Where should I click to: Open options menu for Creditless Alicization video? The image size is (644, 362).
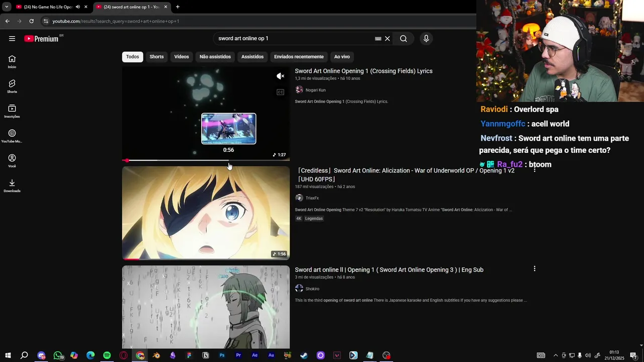click(534, 170)
